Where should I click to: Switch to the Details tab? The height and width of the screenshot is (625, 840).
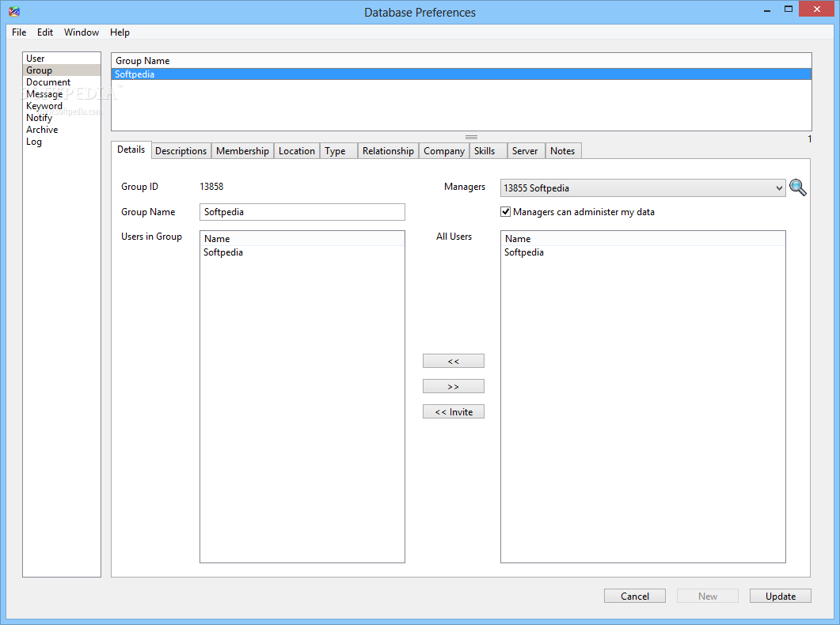[131, 150]
